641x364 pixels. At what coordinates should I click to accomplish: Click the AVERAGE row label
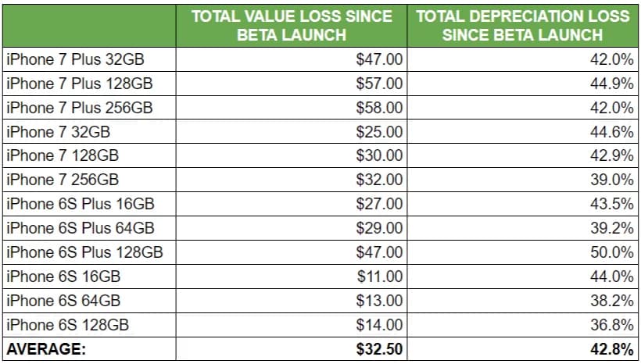tap(45, 349)
